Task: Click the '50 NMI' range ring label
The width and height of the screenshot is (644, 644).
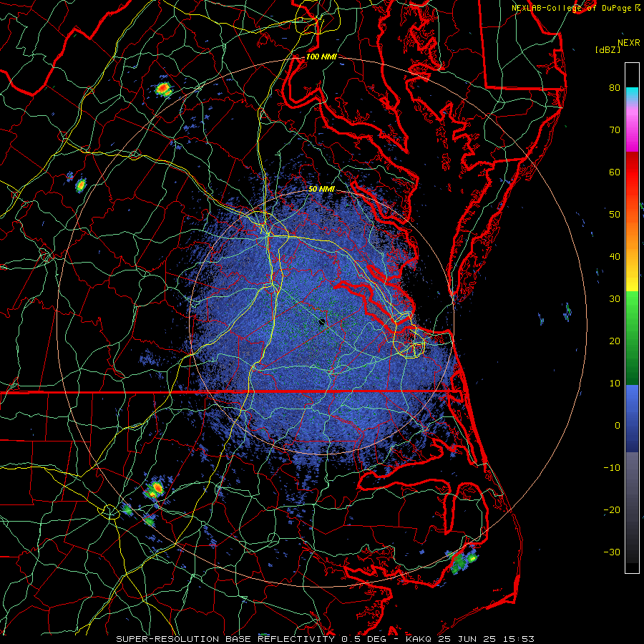Action: [321, 189]
